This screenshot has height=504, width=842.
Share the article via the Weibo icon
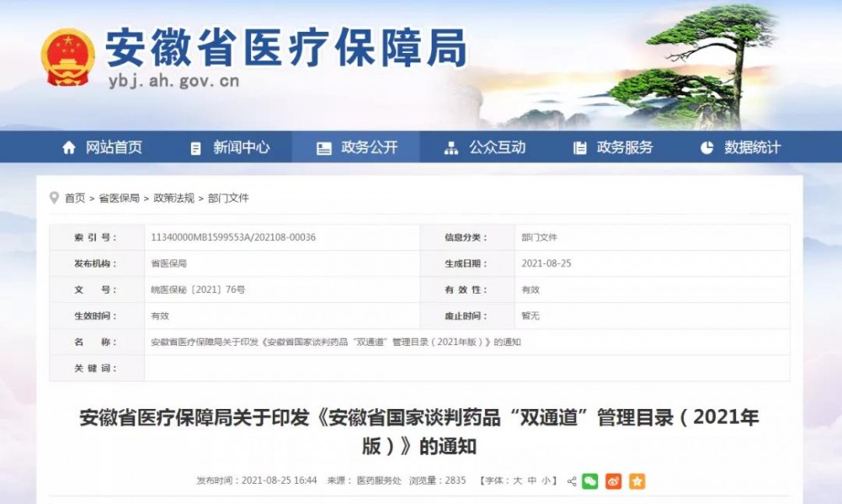(x=613, y=481)
